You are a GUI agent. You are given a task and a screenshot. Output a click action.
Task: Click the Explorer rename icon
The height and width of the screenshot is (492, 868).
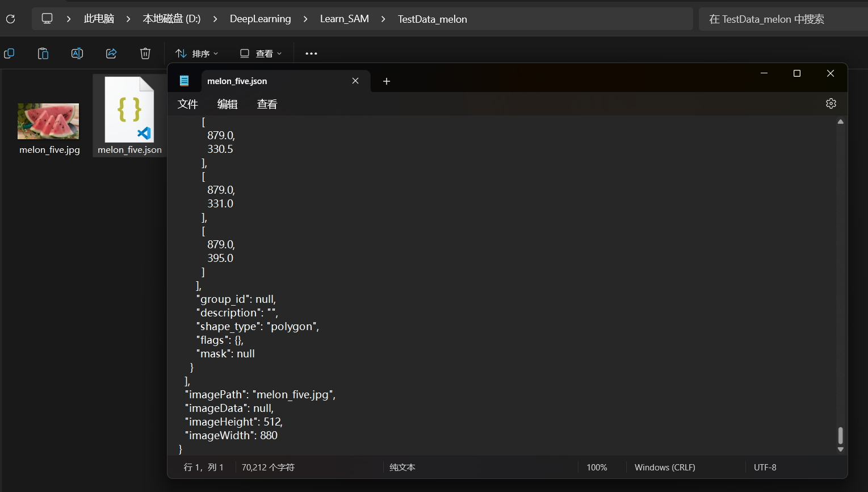77,53
